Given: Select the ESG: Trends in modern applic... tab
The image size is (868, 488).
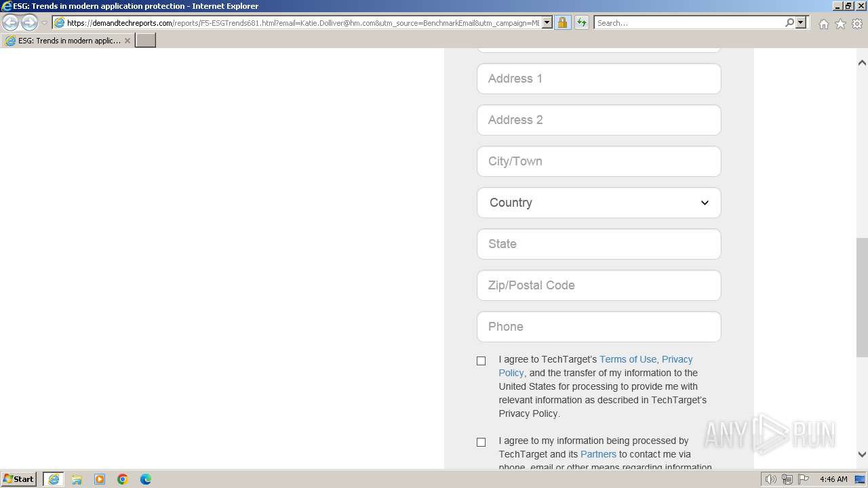Looking at the screenshot, I should pos(68,41).
